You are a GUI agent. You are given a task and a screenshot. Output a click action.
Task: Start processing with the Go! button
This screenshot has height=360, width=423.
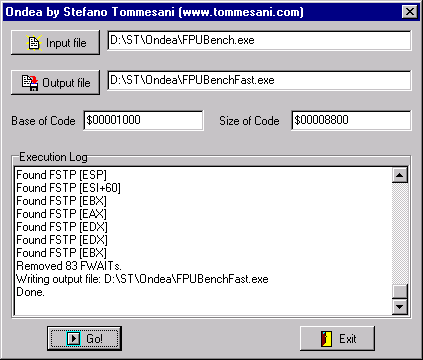[84, 338]
